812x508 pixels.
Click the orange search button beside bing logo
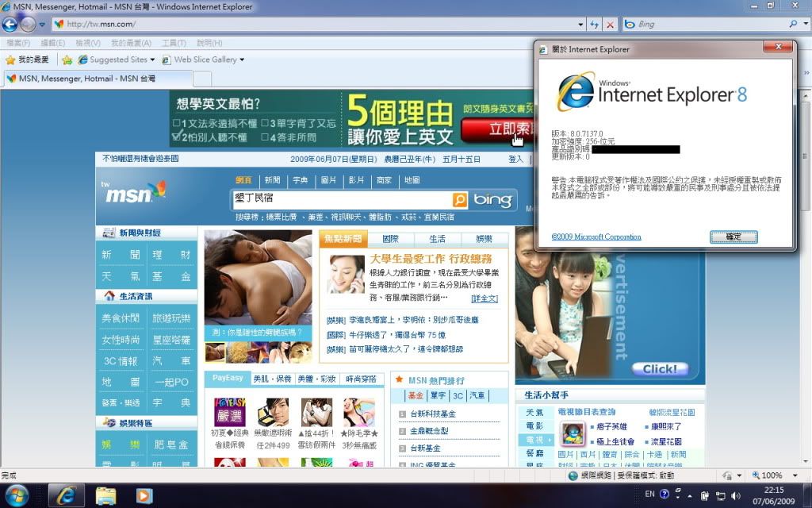point(459,199)
